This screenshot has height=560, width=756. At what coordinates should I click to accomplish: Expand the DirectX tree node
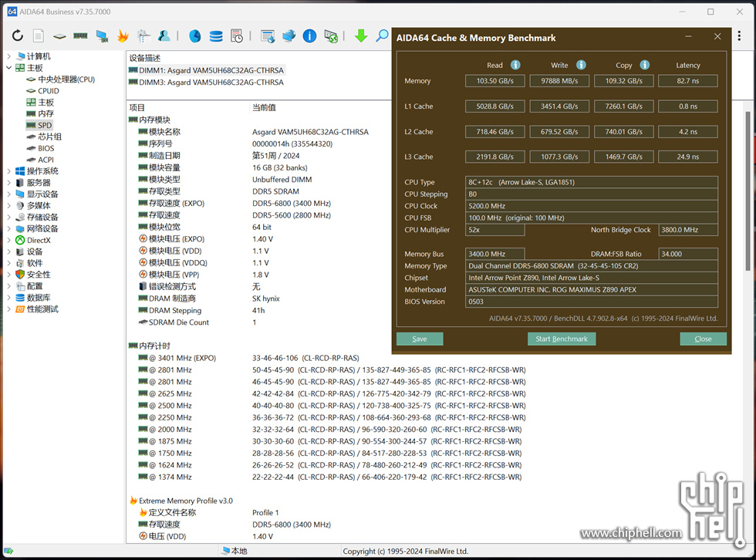point(8,240)
